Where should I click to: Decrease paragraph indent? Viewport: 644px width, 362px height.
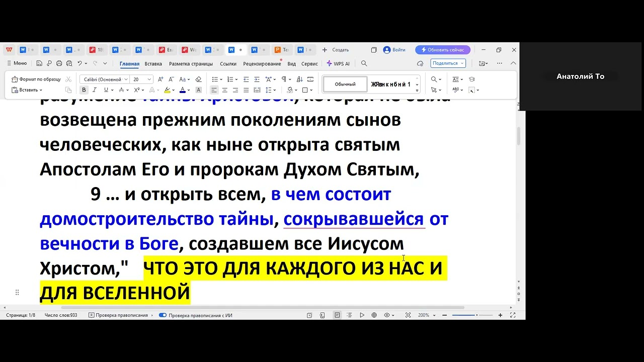(x=246, y=79)
